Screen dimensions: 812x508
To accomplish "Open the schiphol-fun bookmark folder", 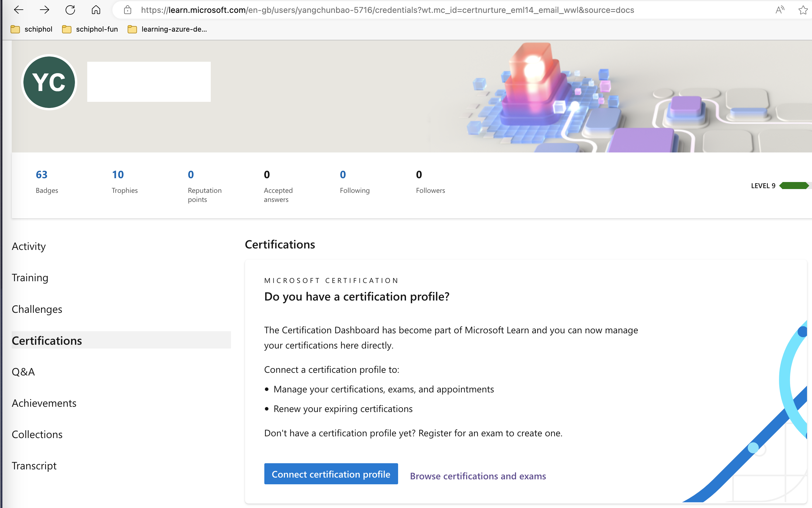I will pyautogui.click(x=90, y=29).
